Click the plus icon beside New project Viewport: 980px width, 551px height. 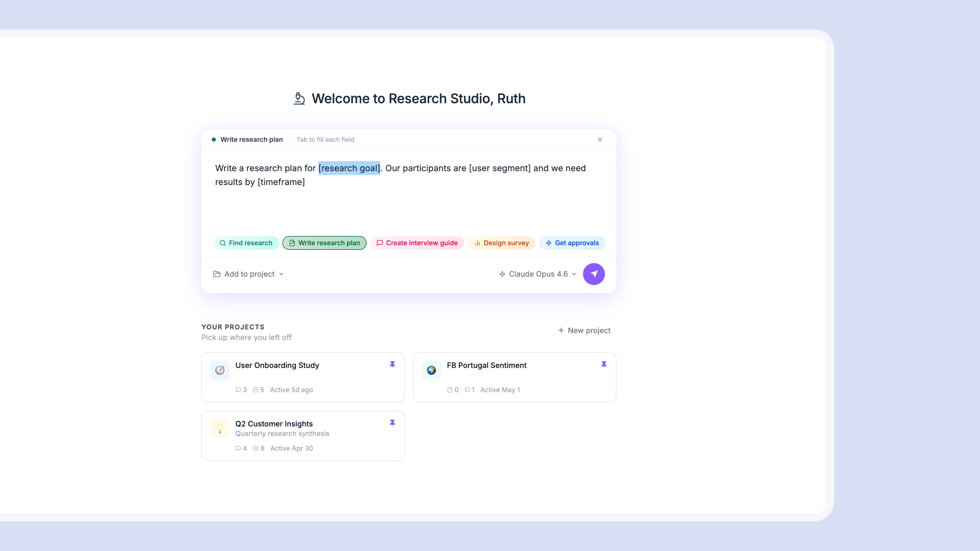561,331
